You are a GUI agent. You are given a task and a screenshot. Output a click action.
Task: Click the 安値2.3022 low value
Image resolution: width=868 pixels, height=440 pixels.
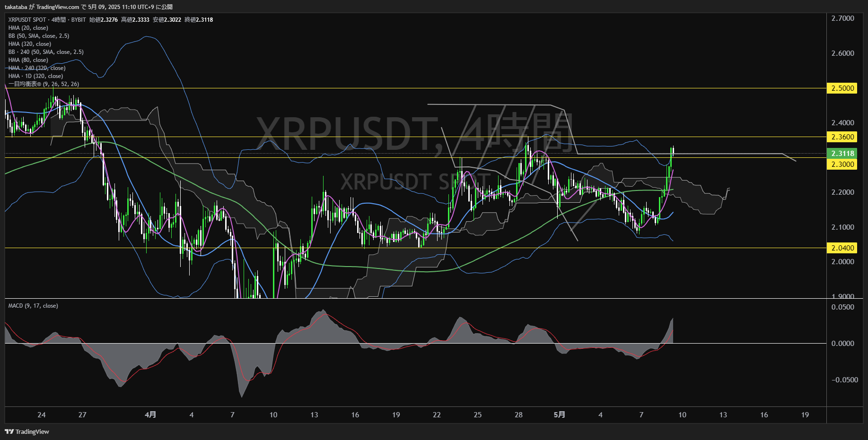click(167, 20)
